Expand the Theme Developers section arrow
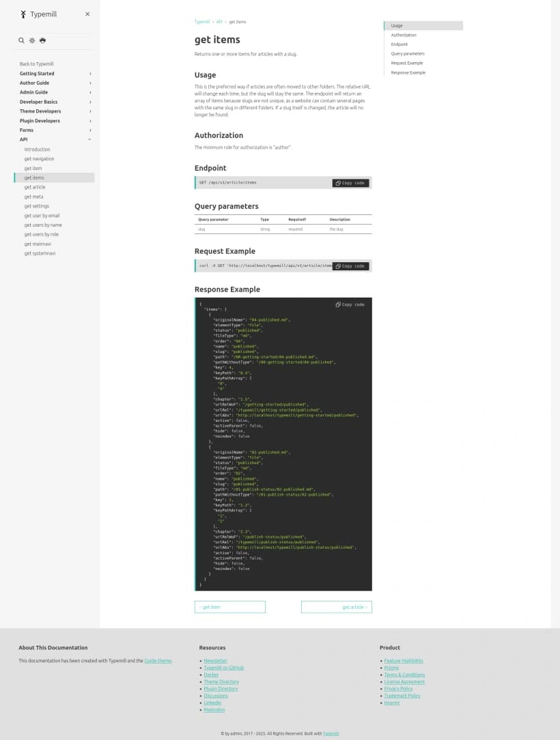560x740 pixels. (90, 111)
